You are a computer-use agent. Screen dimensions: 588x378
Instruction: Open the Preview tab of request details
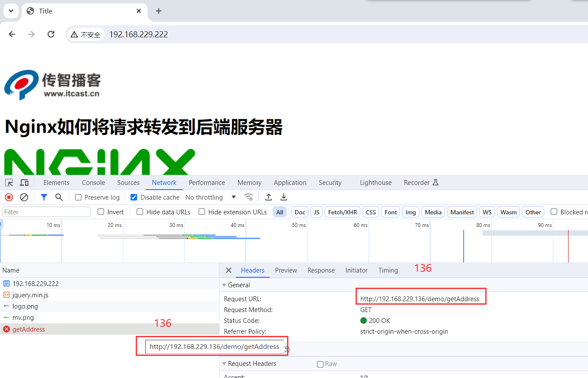[286, 270]
